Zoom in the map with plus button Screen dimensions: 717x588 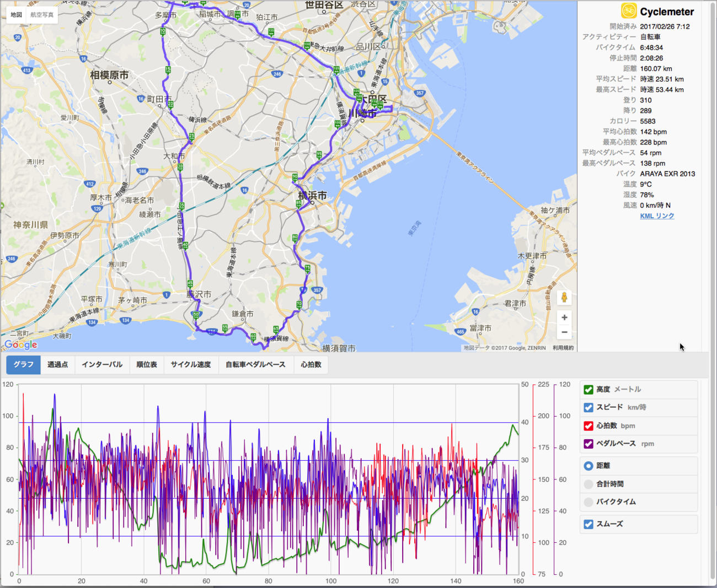tap(564, 317)
